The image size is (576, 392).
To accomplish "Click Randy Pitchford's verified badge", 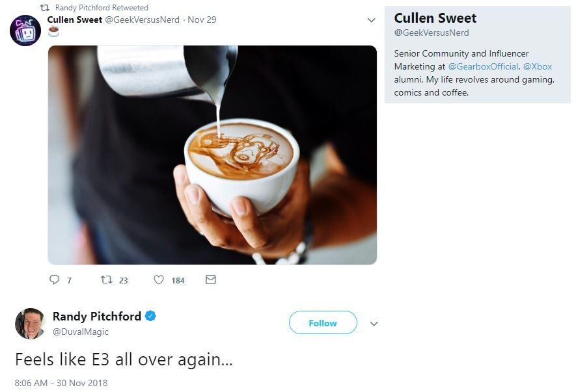I will coord(150,317).
